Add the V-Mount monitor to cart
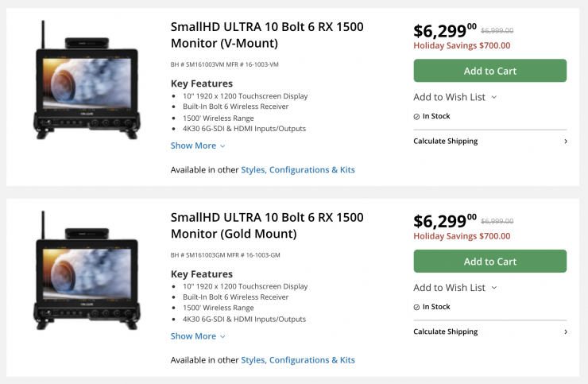 (x=489, y=71)
